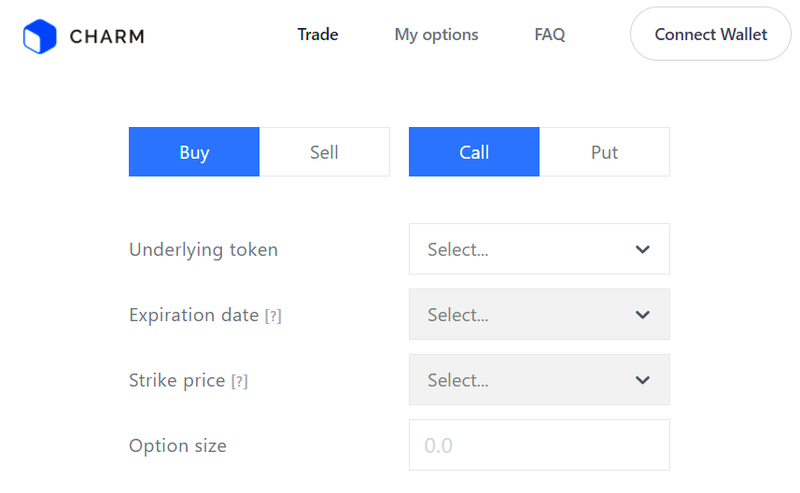Click the Underlying token label

(x=203, y=250)
